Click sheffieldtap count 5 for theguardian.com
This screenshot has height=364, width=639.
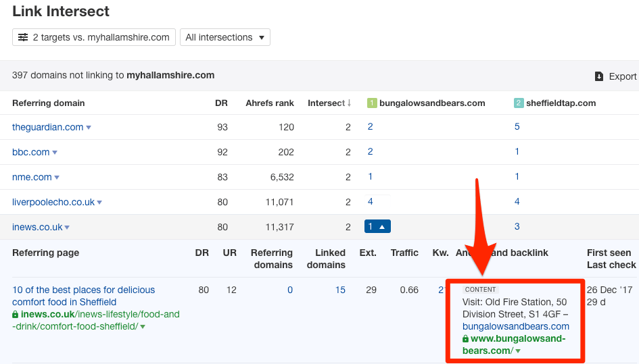(517, 126)
